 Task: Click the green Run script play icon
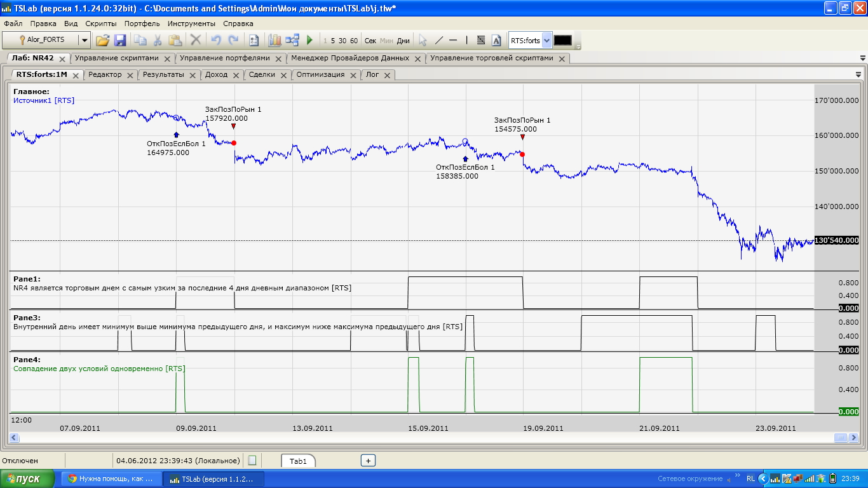(309, 40)
